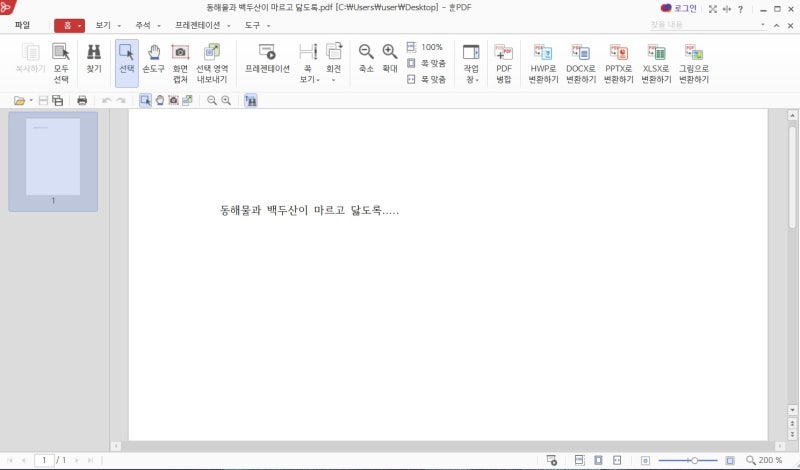Collapse the ribbon with the up chevron
The width and height of the screenshot is (800, 470).
[777, 25]
